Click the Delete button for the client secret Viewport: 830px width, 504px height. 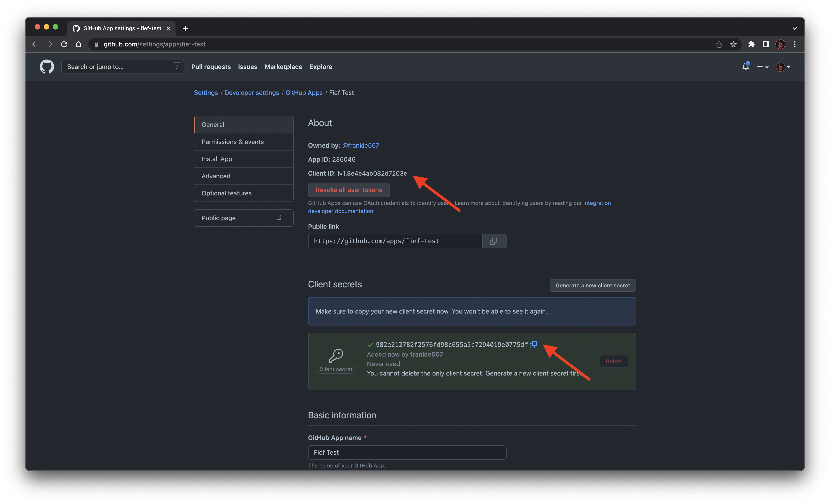coord(614,361)
